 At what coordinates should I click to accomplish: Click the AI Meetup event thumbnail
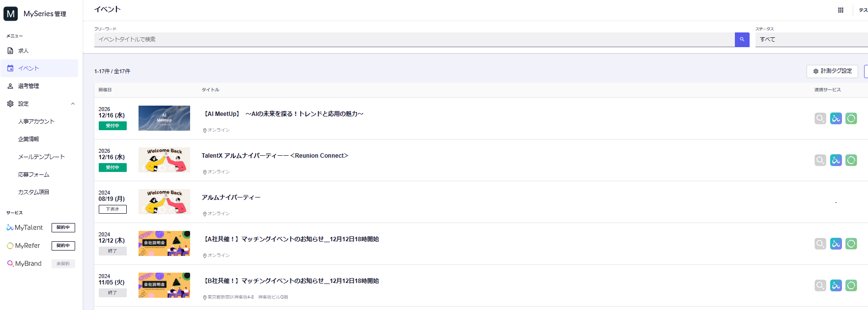pos(164,118)
